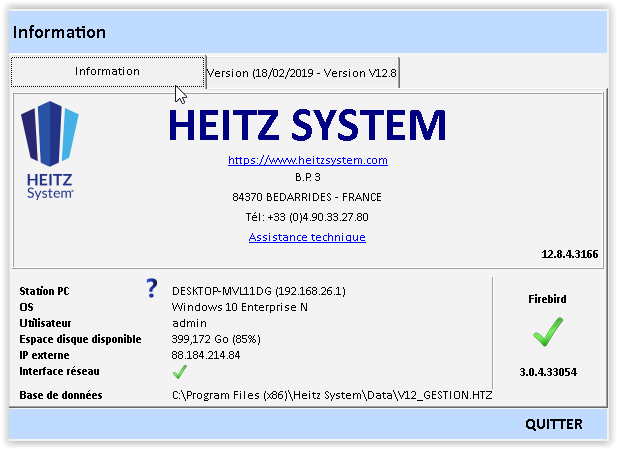Open the heitzsystem.com website link
The image size is (617, 449).
click(308, 160)
